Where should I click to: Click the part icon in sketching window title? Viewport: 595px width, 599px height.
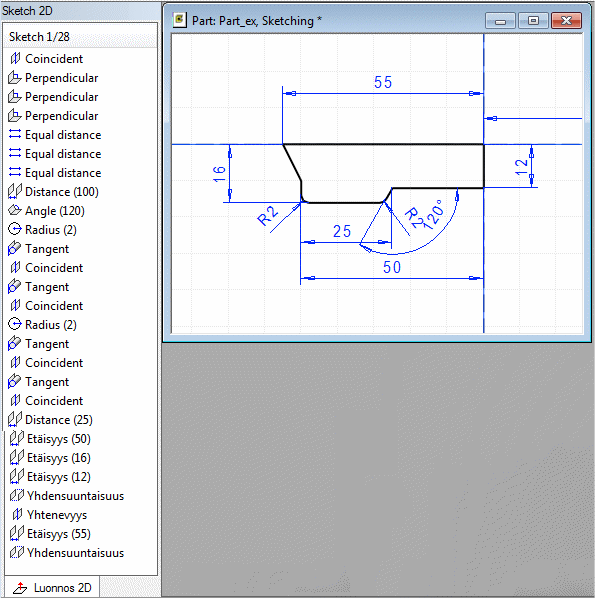pyautogui.click(x=179, y=20)
